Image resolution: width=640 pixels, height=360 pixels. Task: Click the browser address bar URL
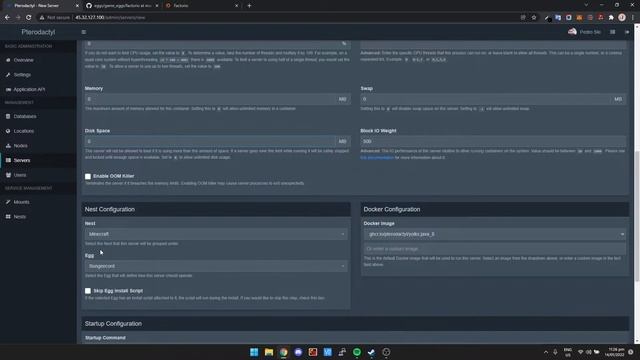coord(110,18)
